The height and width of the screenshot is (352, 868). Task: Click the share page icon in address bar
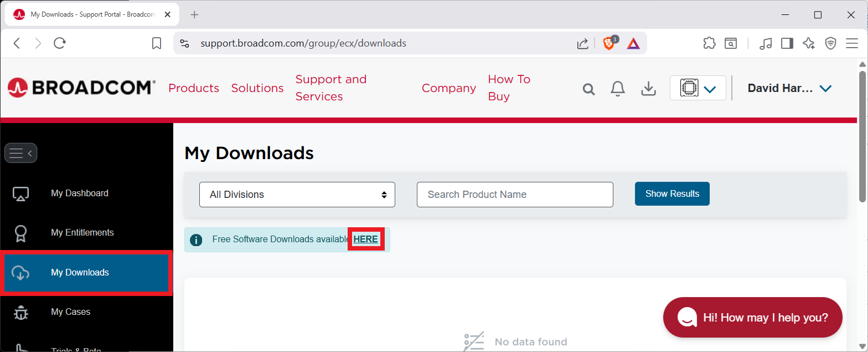click(582, 43)
